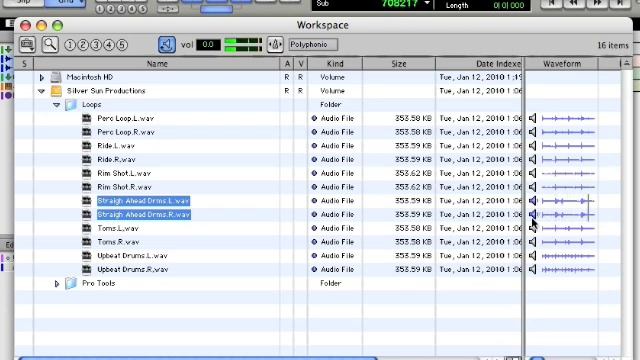Toggle the audio files conform to tempo button

275,44
